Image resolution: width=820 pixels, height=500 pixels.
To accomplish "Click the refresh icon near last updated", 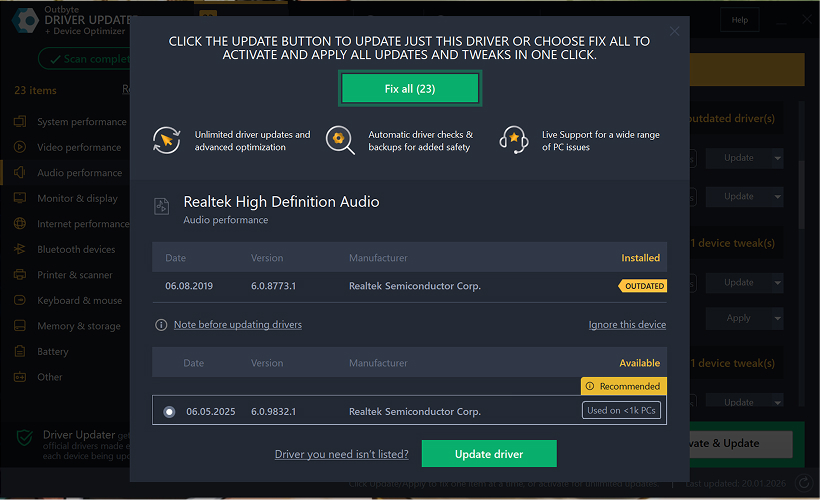I will pos(805,485).
